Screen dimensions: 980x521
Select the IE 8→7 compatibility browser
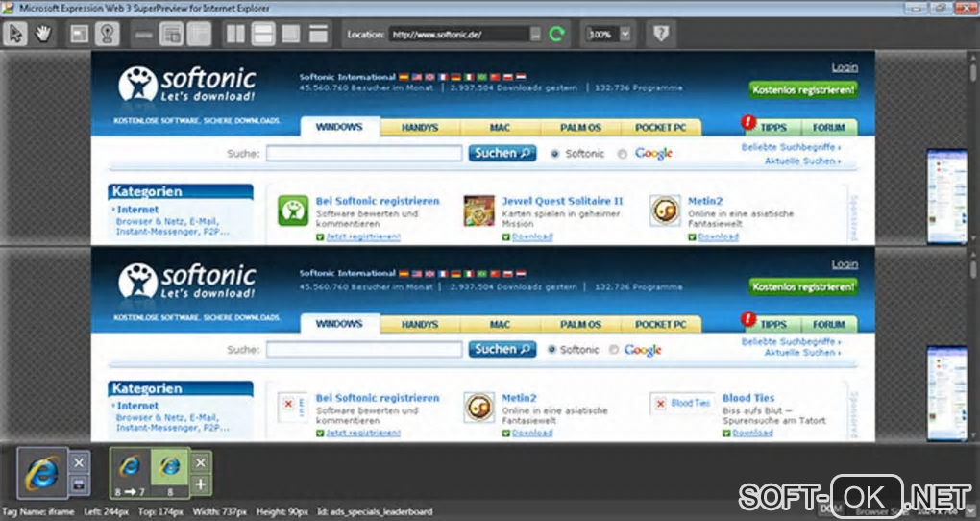click(130, 472)
